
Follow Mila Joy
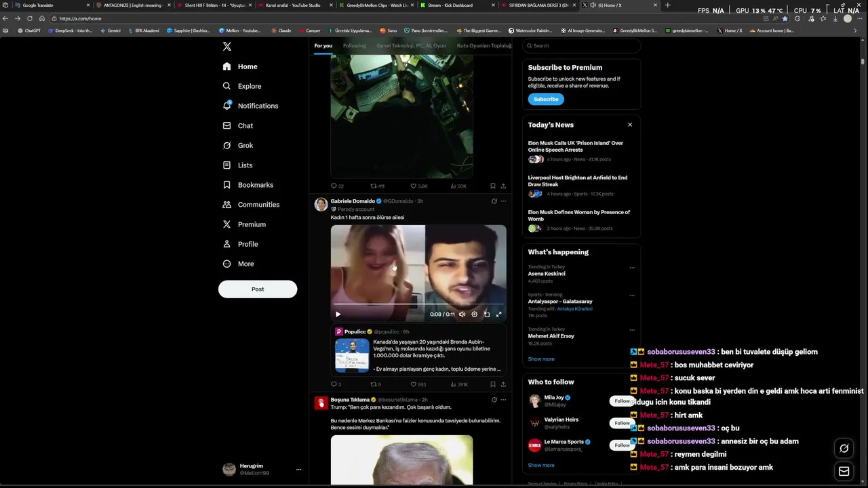pyautogui.click(x=621, y=401)
